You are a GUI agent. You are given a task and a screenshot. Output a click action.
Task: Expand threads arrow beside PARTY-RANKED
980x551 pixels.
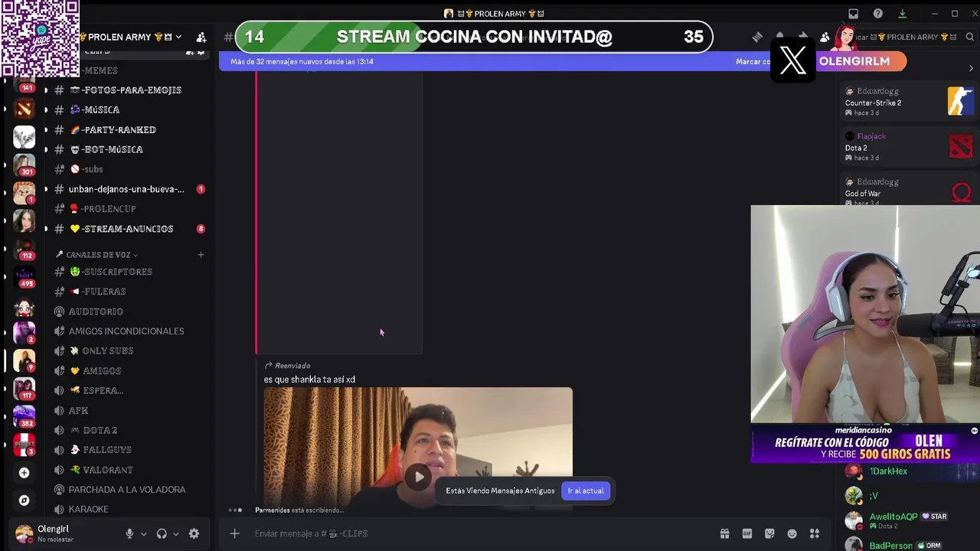[x=46, y=129]
